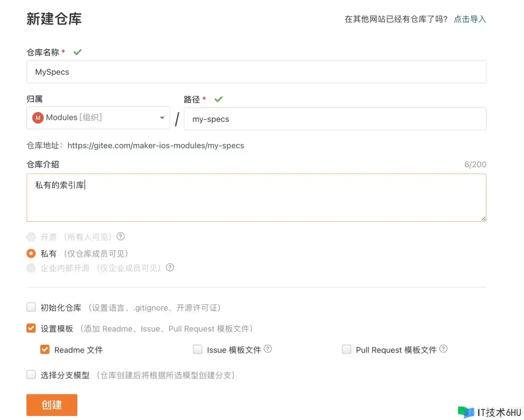
Task: Click the 仓库名称 input field with MySpecs
Action: click(x=256, y=72)
